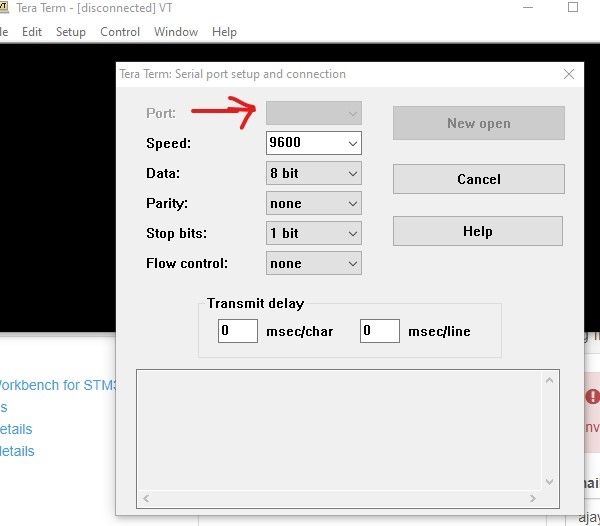Screen dimensions: 600x526
Task: Open the Setup menu
Action: (71, 32)
